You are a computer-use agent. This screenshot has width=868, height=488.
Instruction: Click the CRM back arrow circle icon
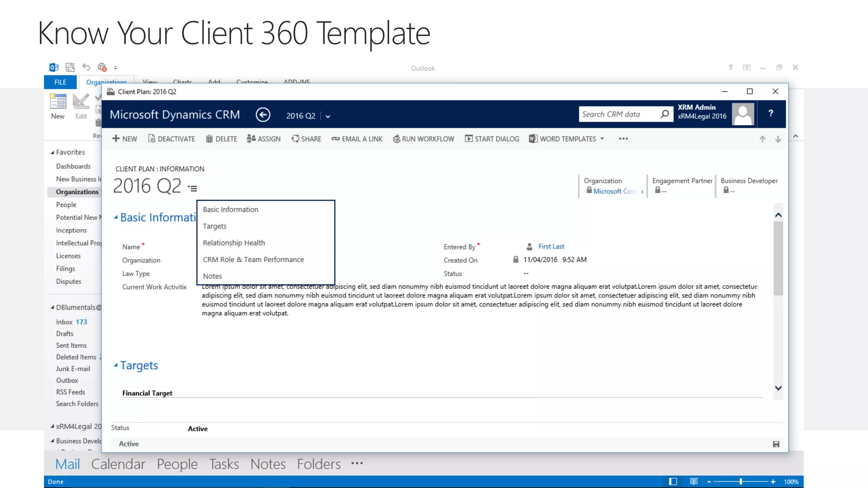click(x=263, y=115)
